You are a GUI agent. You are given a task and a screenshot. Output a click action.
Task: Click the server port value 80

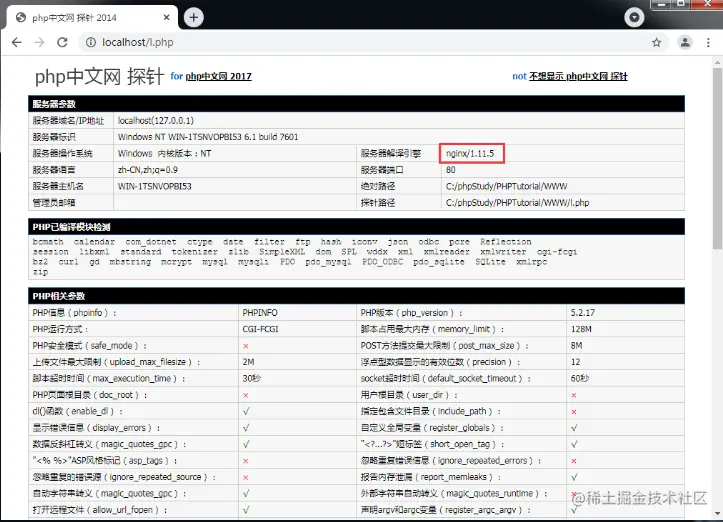tap(450, 170)
